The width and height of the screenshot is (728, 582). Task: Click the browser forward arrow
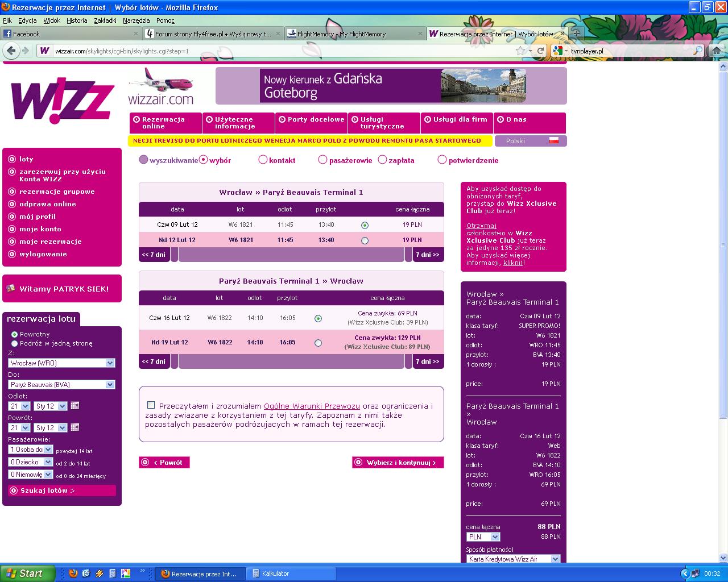26,51
